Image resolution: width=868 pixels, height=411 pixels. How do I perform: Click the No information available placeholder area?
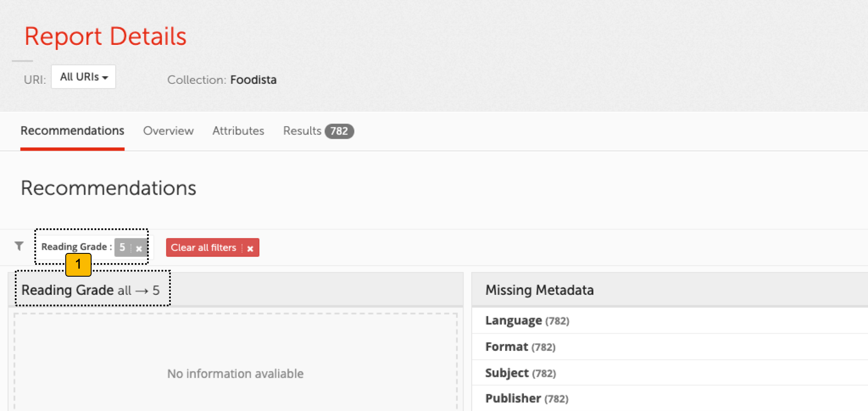235,373
